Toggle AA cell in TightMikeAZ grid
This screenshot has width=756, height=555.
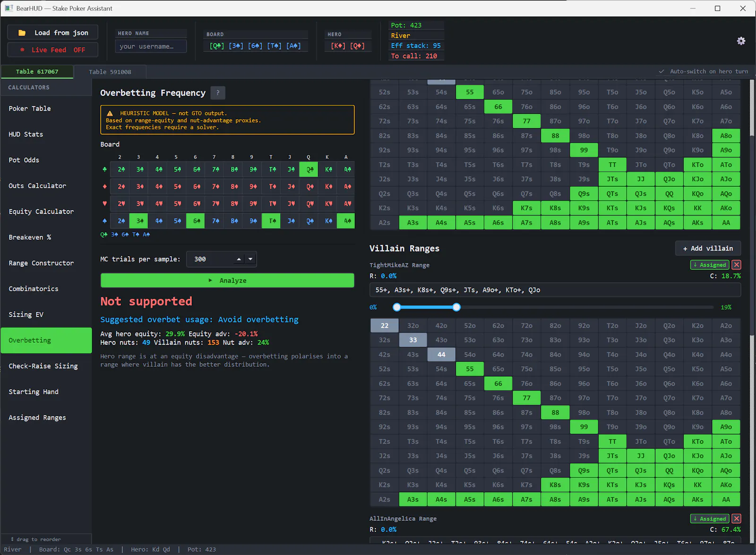tap(726, 499)
